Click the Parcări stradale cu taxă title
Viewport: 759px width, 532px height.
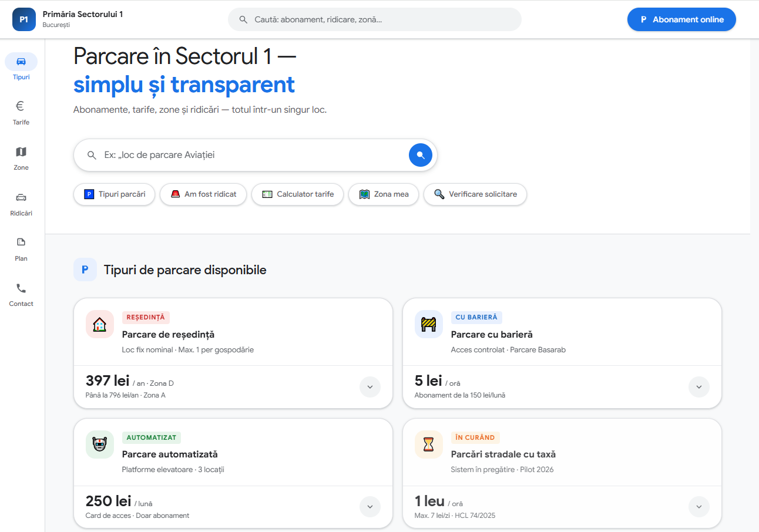click(503, 454)
